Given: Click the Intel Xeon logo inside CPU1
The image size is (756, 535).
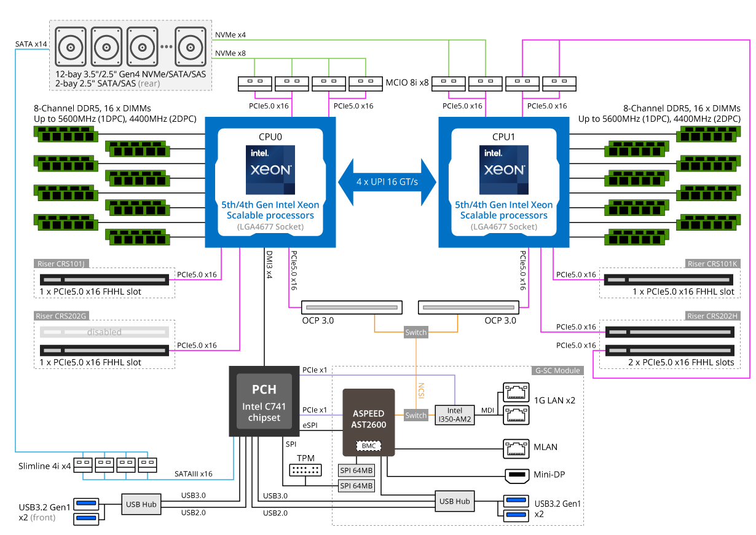Looking at the screenshot, I should [504, 170].
